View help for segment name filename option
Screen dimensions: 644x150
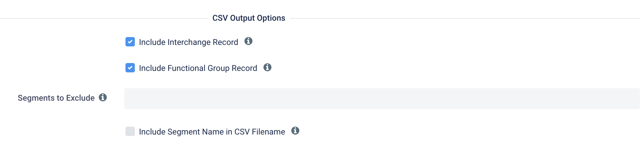click(x=295, y=130)
